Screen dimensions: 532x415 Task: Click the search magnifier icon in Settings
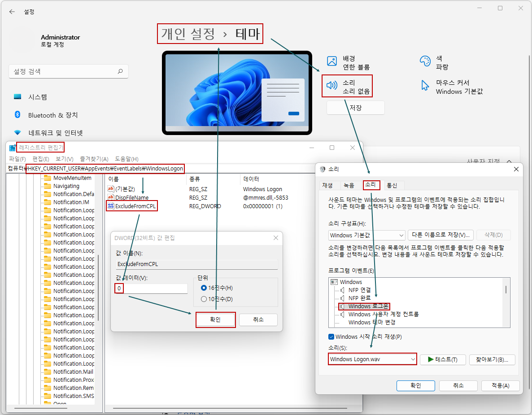click(120, 71)
